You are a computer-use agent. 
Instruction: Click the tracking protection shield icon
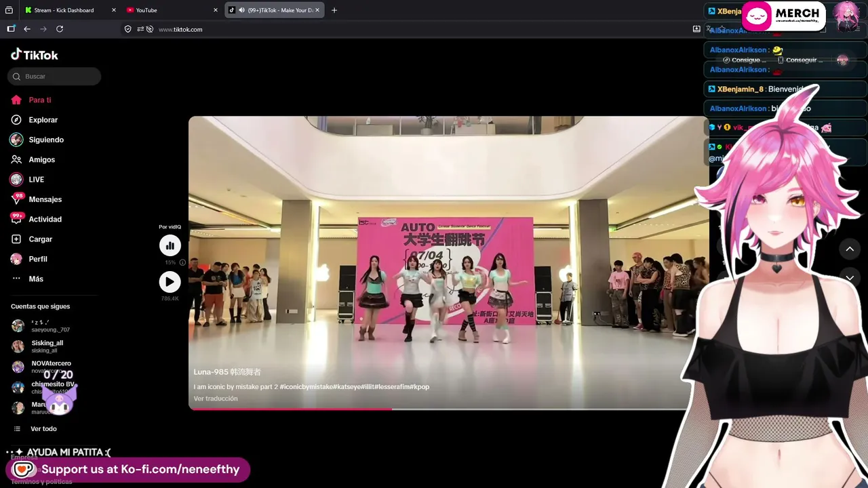(x=127, y=29)
